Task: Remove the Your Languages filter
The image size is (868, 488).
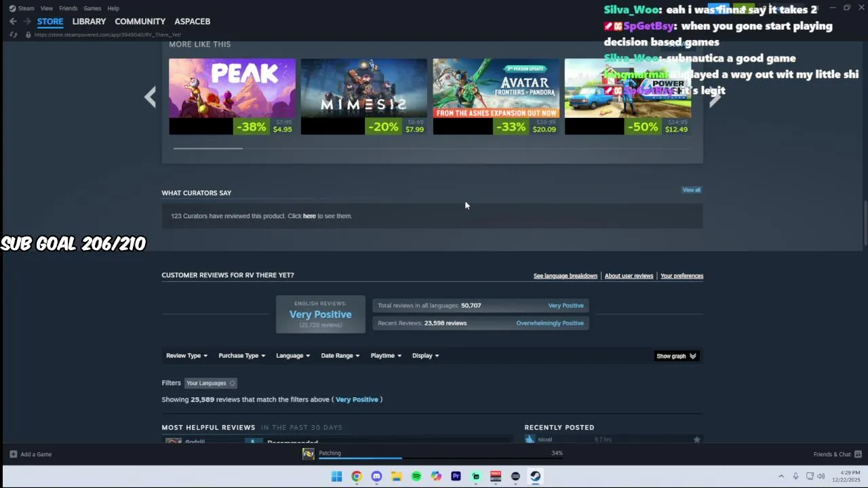Action: (232, 384)
